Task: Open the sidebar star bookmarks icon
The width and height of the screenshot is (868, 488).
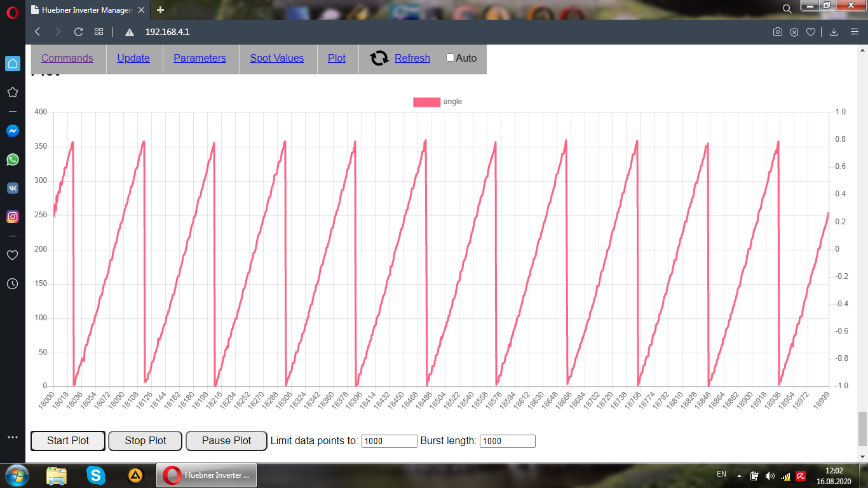Action: tap(13, 92)
